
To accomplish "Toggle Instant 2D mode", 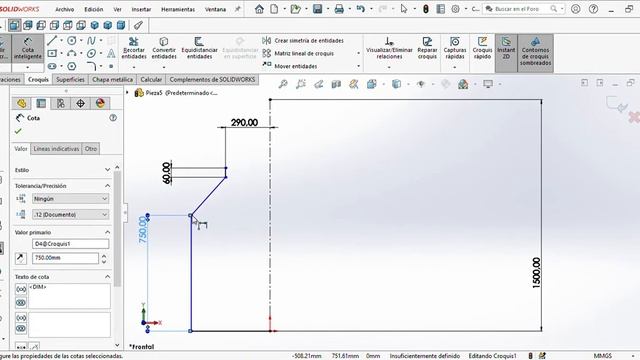I will 506,53.
